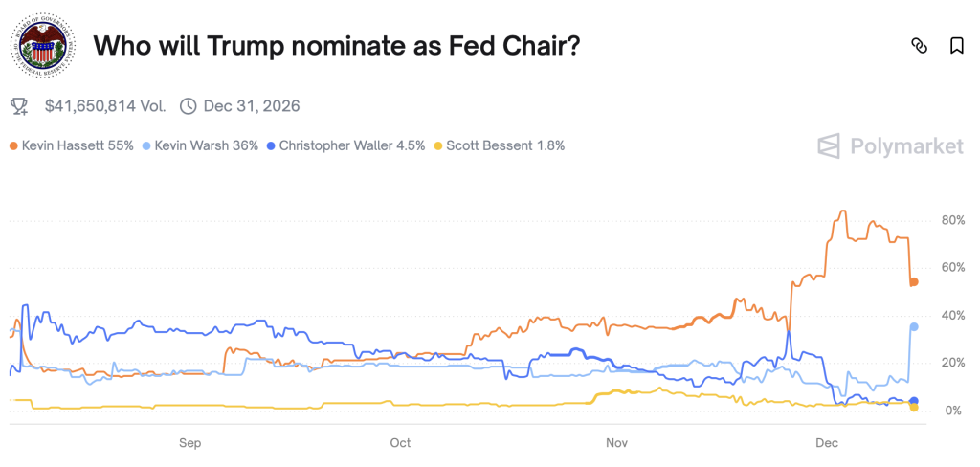The width and height of the screenshot is (980, 467).
Task: Click the Dec 31, 2026 end date
Action: pyautogui.click(x=252, y=106)
